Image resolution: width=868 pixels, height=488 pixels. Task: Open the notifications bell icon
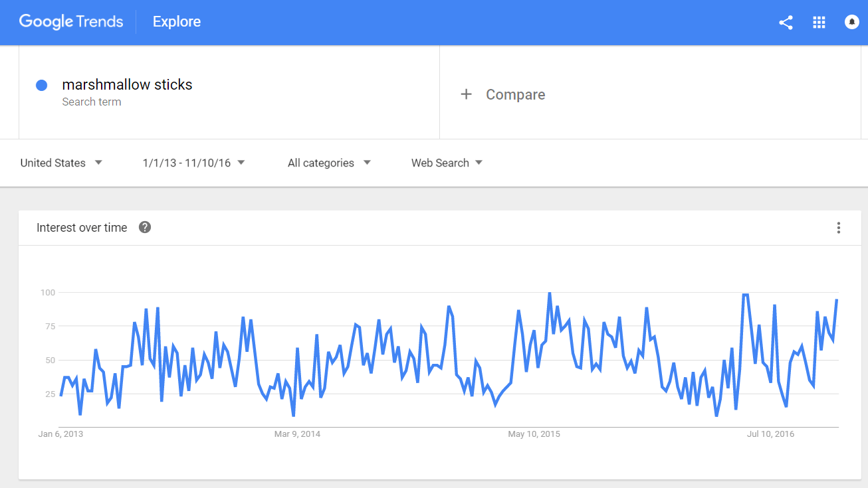851,22
